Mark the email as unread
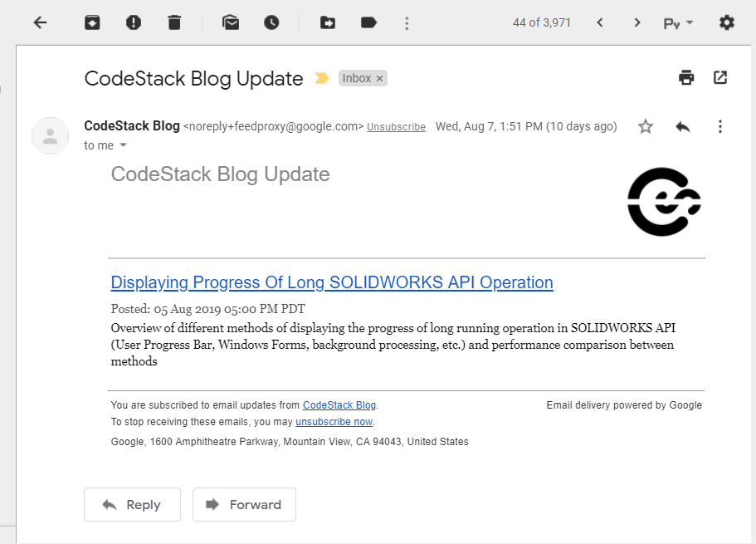Image resolution: width=756 pixels, height=544 pixels. point(231,22)
